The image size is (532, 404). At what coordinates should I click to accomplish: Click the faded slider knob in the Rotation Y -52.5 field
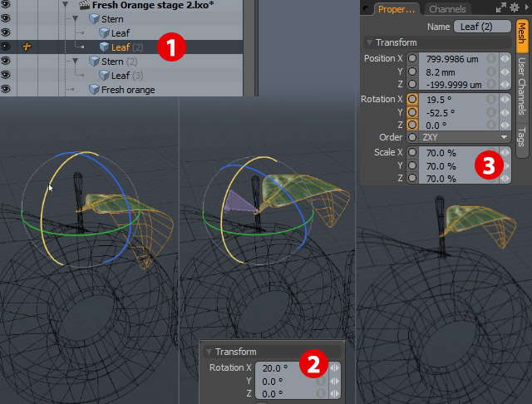[491, 112]
